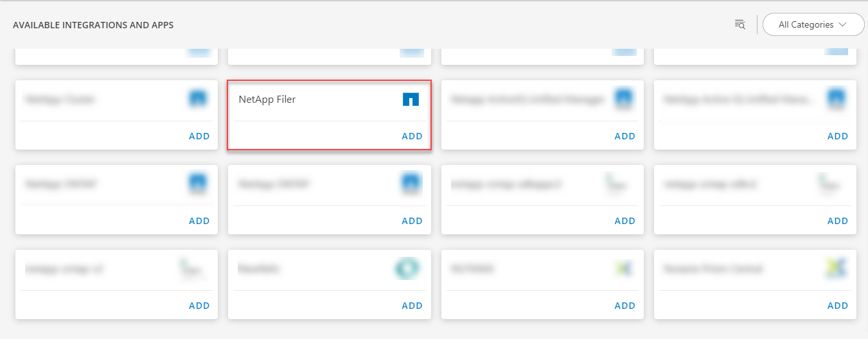Select the NetApp Filer card title
This screenshot has width=868, height=339.
(x=267, y=100)
